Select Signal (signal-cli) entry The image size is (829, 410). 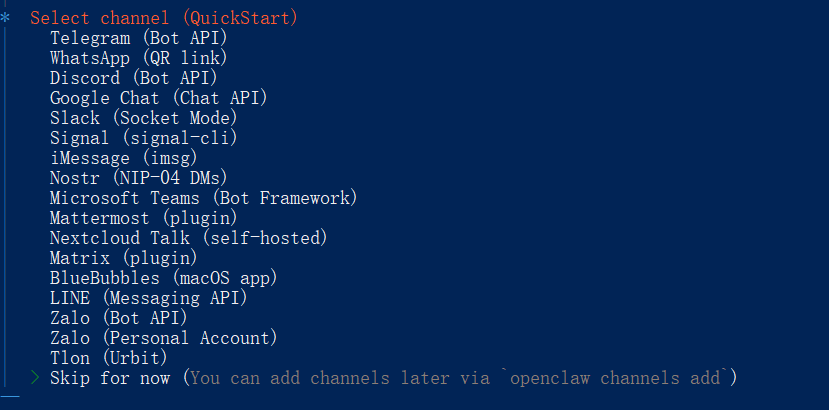[144, 138]
